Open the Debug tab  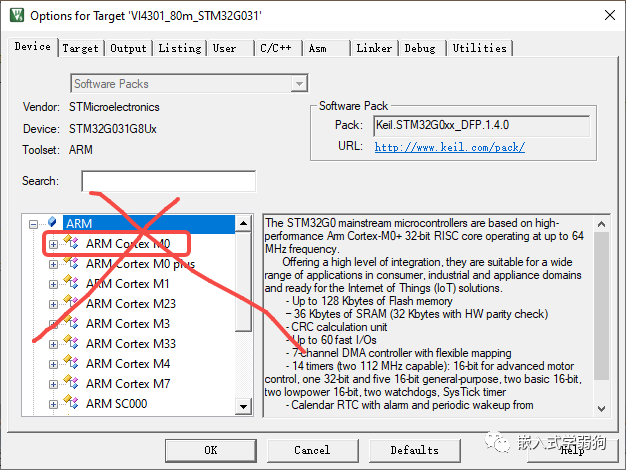click(x=422, y=48)
